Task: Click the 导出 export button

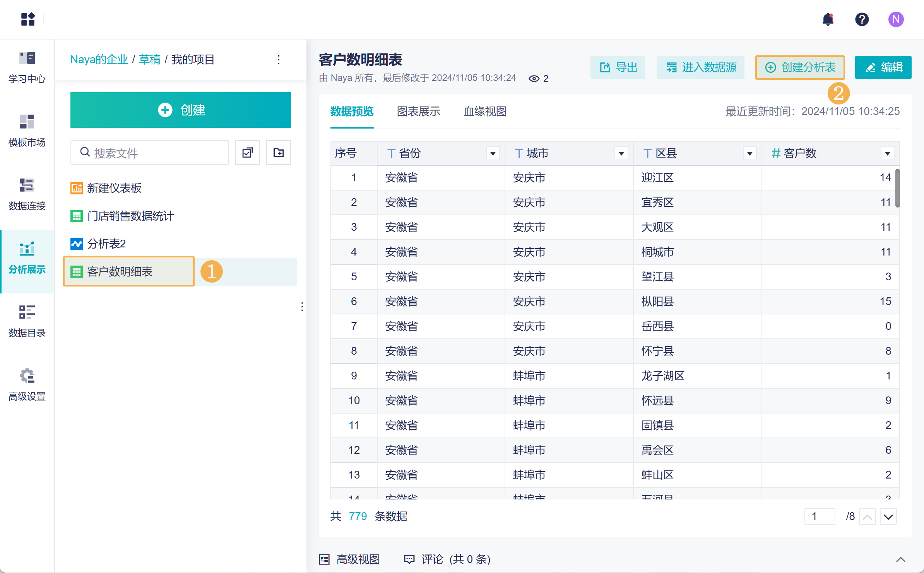Action: (x=618, y=67)
